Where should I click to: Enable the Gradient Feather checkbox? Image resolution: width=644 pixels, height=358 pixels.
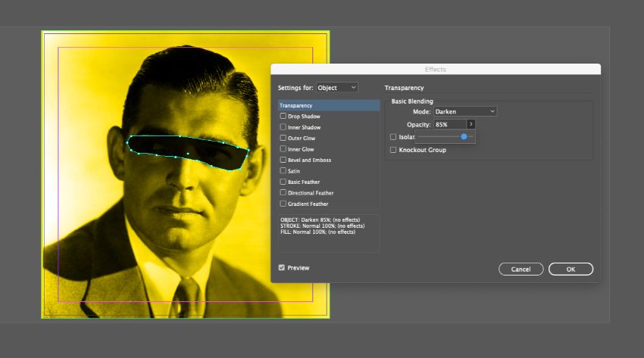[283, 204]
